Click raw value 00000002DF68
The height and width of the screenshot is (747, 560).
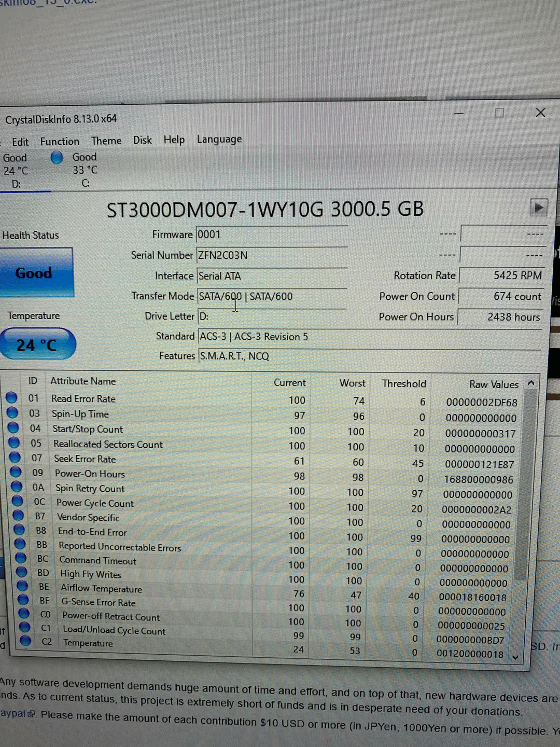[x=482, y=402]
